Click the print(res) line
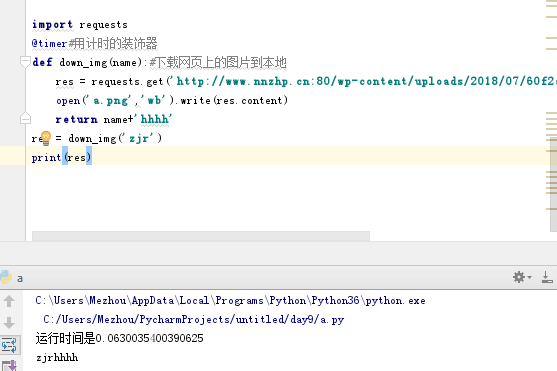The width and height of the screenshot is (557, 371). tap(61, 157)
